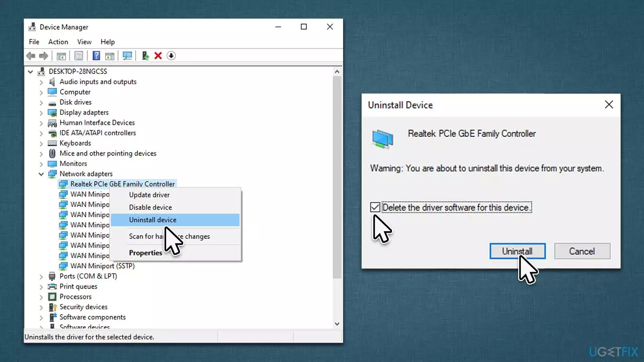The image size is (644, 362).
Task: Click the Keyboards icon
Action: [52, 143]
